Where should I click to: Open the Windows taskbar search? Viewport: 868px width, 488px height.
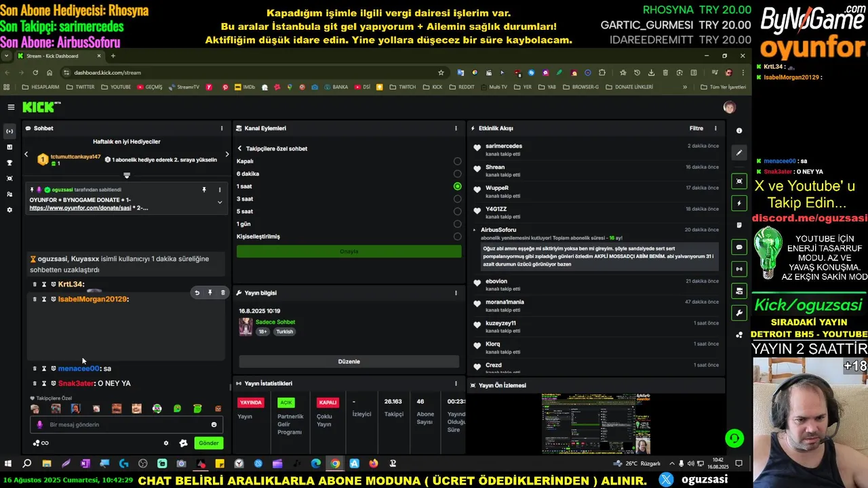(x=27, y=464)
